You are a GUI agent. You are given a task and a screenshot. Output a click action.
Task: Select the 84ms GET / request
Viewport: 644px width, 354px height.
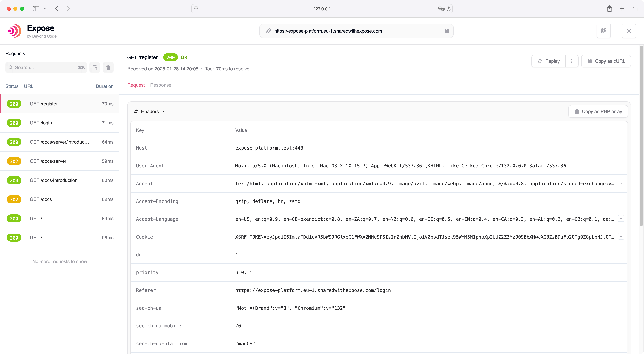pyautogui.click(x=60, y=218)
